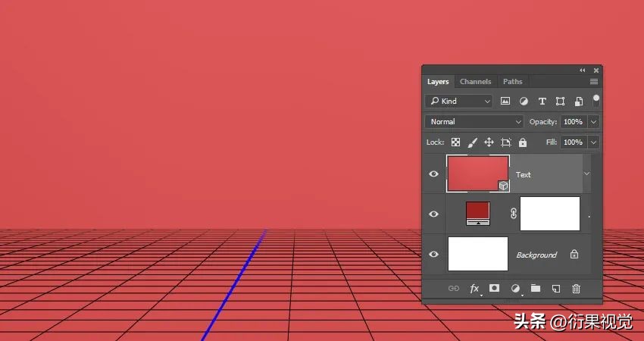Select the white layer mask thumbnail
The width and height of the screenshot is (644, 341).
pyautogui.click(x=550, y=214)
